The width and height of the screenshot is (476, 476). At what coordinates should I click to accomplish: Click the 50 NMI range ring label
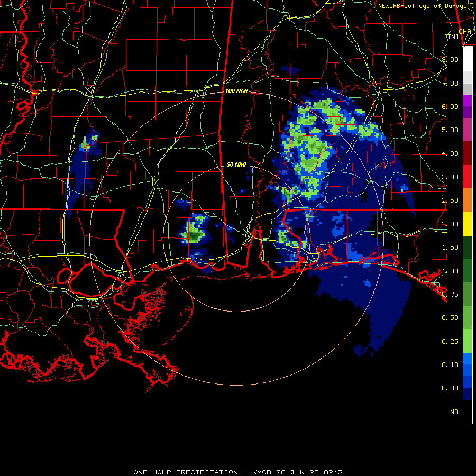[x=236, y=164]
